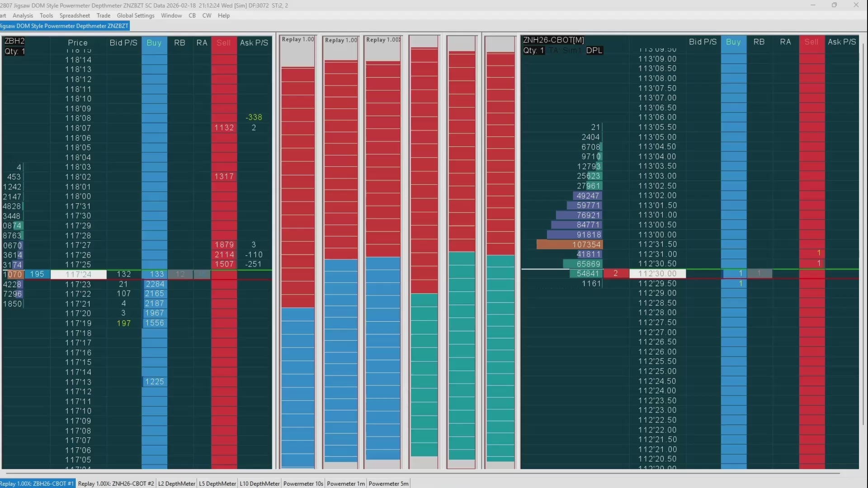Open the Help menu
The height and width of the screenshot is (488, 868).
224,15
